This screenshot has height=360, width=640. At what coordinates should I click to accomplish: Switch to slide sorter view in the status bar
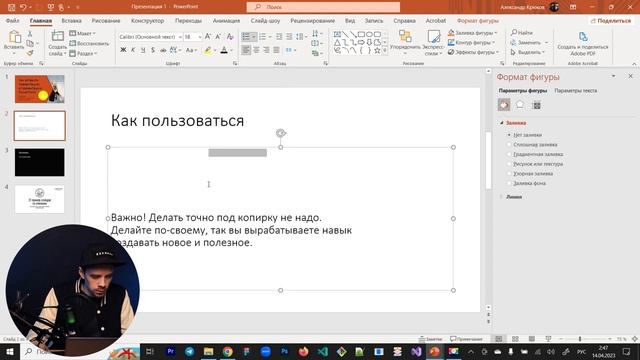click(516, 339)
